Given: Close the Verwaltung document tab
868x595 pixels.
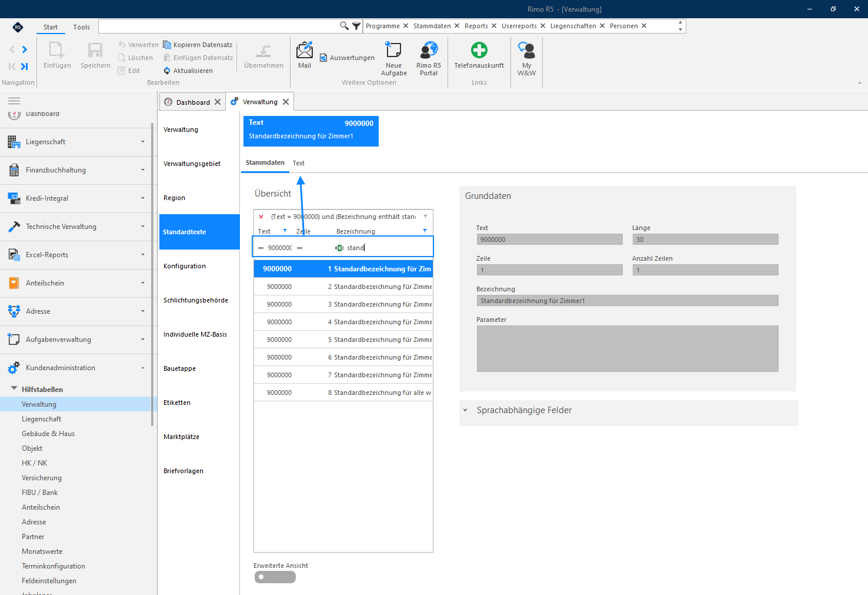Looking at the screenshot, I should point(286,102).
